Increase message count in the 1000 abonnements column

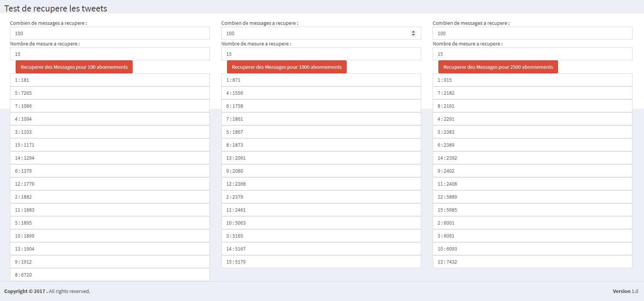click(413, 32)
